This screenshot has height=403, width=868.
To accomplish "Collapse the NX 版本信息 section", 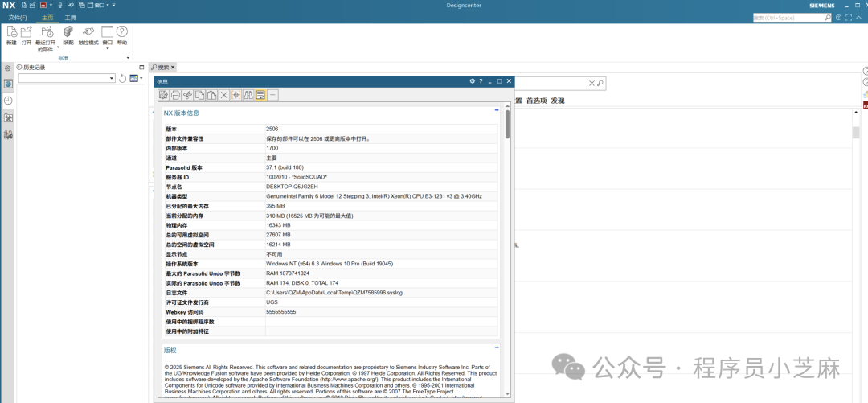I will 497,109.
